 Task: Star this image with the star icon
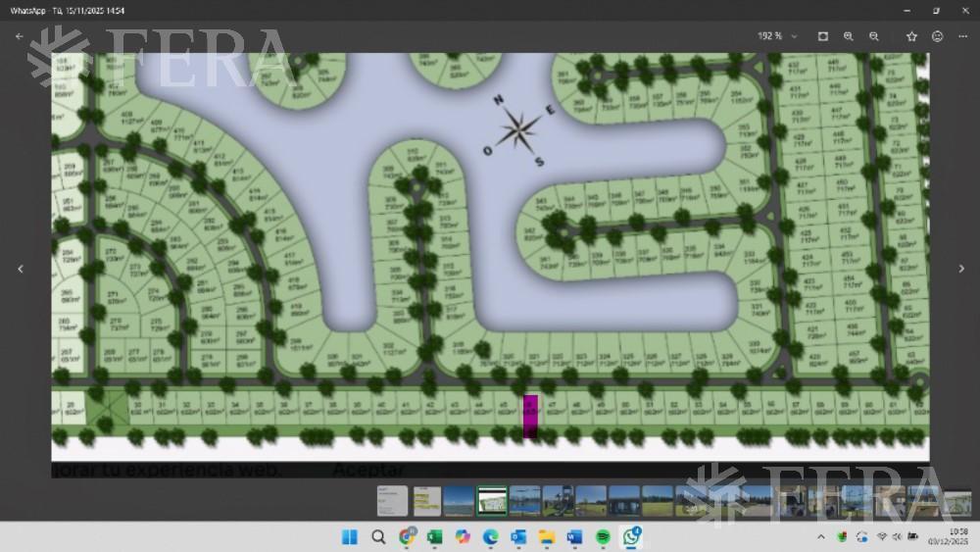pos(911,36)
